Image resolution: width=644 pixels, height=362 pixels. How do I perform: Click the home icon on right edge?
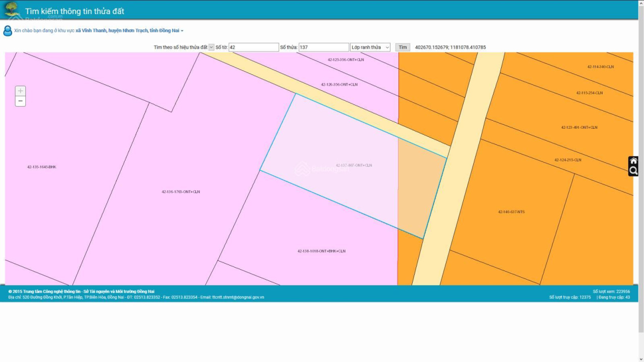pos(633,161)
